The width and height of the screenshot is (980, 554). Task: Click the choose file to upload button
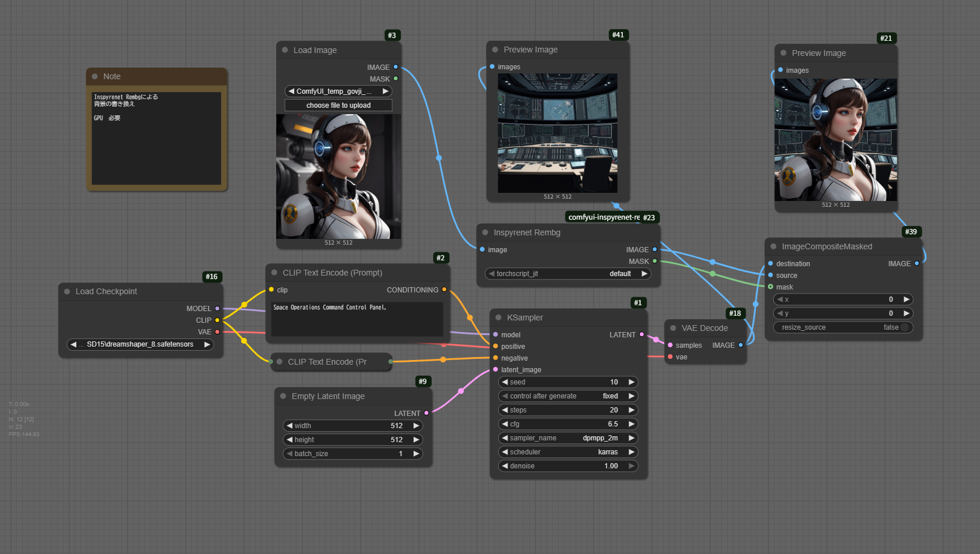point(338,105)
